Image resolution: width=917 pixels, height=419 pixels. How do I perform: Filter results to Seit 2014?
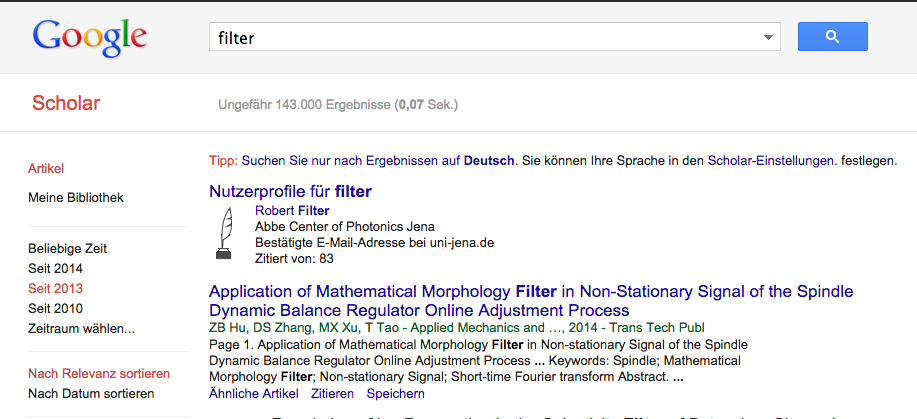55,268
